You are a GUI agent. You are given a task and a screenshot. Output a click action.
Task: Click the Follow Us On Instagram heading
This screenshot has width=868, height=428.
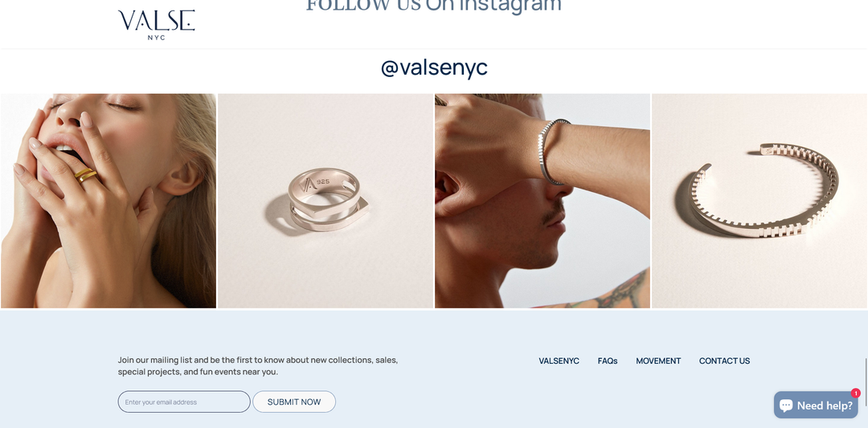pos(434,6)
